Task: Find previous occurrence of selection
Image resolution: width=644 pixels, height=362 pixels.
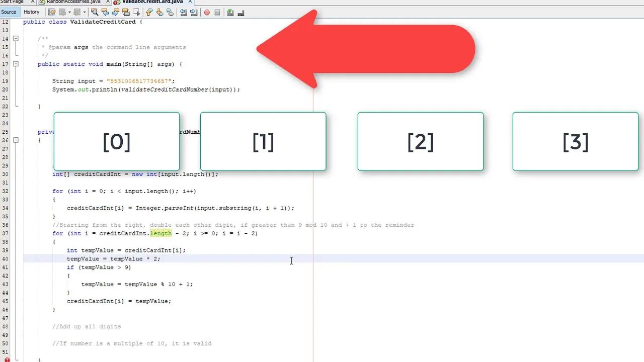Action: click(106, 12)
